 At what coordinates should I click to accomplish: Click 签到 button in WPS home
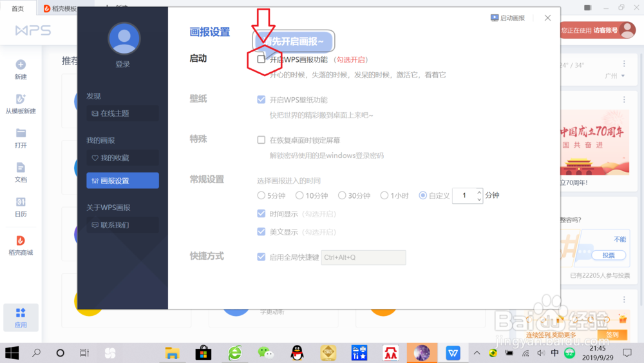[x=612, y=335]
